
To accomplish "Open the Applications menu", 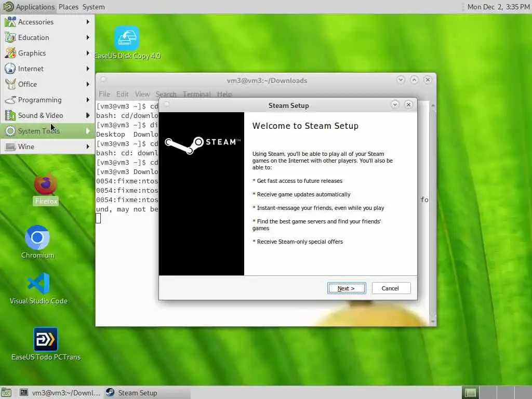I will tap(29, 7).
